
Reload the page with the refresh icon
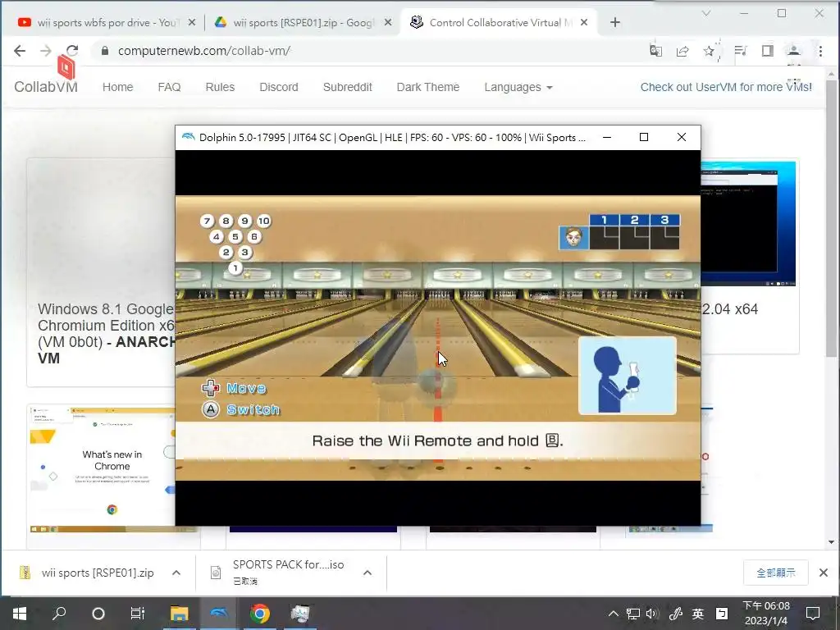click(x=72, y=51)
